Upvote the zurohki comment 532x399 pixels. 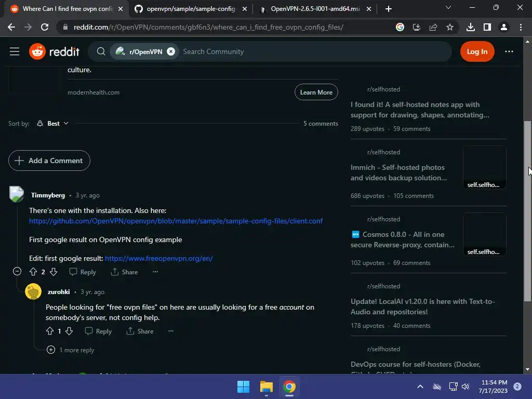click(x=50, y=331)
